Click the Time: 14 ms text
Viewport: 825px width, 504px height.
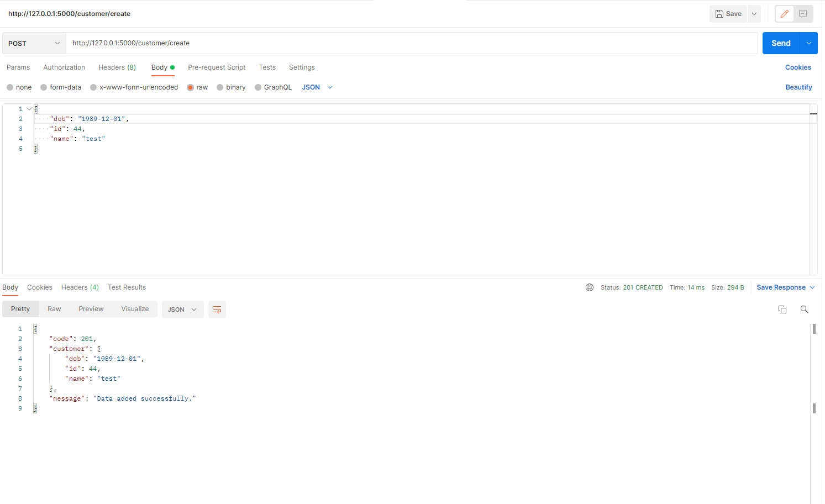coord(687,287)
